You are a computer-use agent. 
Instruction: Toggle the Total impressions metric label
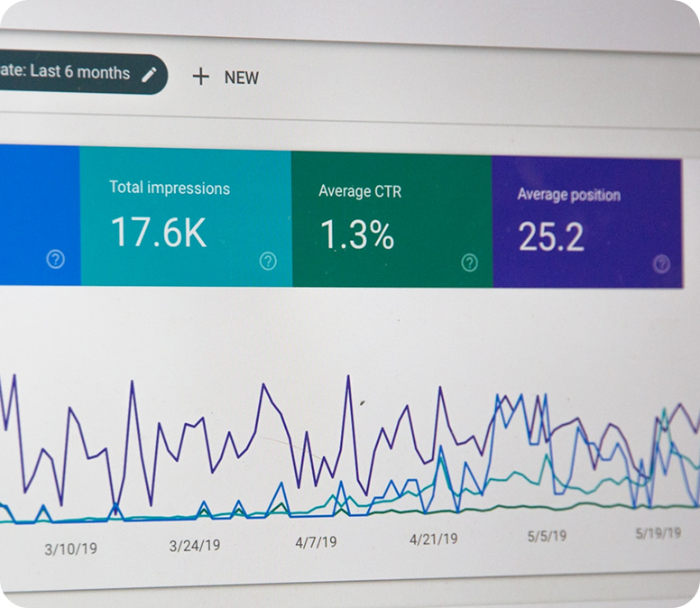click(x=170, y=188)
